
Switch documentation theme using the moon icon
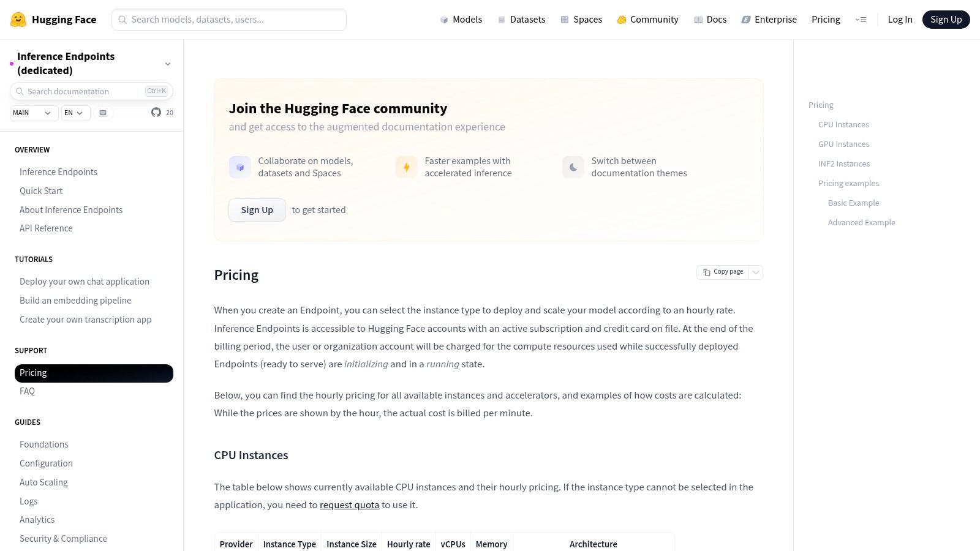coord(573,167)
